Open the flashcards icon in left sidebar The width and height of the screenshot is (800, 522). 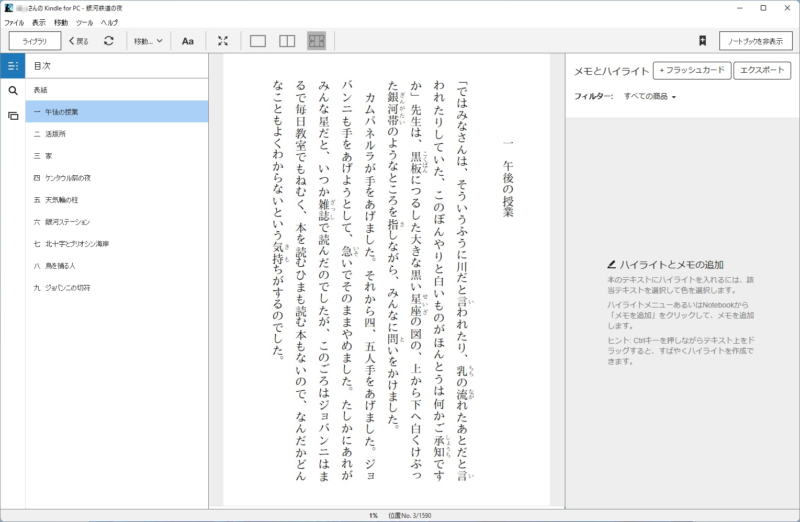pyautogui.click(x=13, y=116)
